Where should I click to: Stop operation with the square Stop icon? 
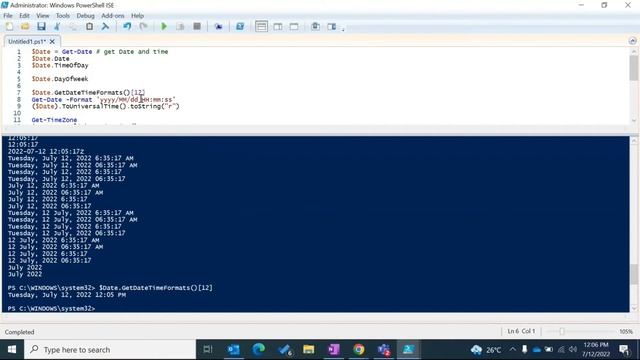(197, 27)
